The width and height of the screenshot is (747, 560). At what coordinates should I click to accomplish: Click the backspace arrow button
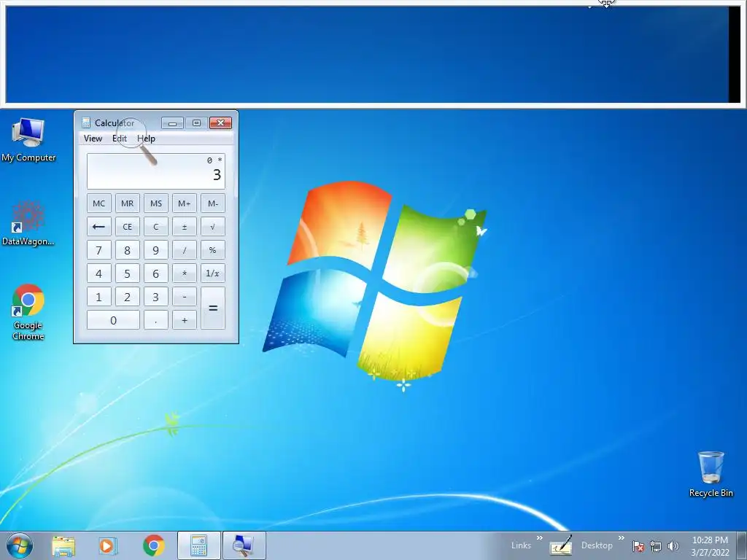[99, 227]
